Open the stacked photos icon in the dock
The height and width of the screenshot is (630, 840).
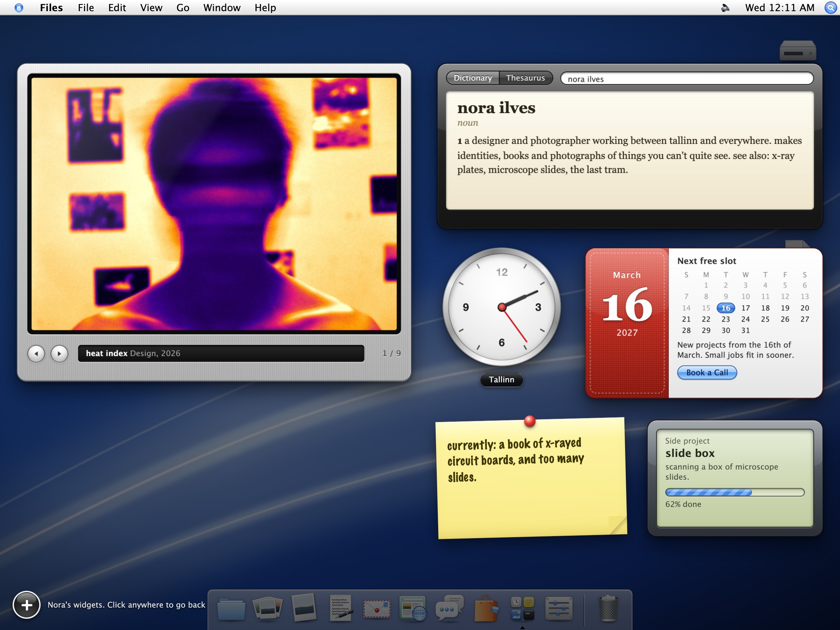click(x=268, y=608)
